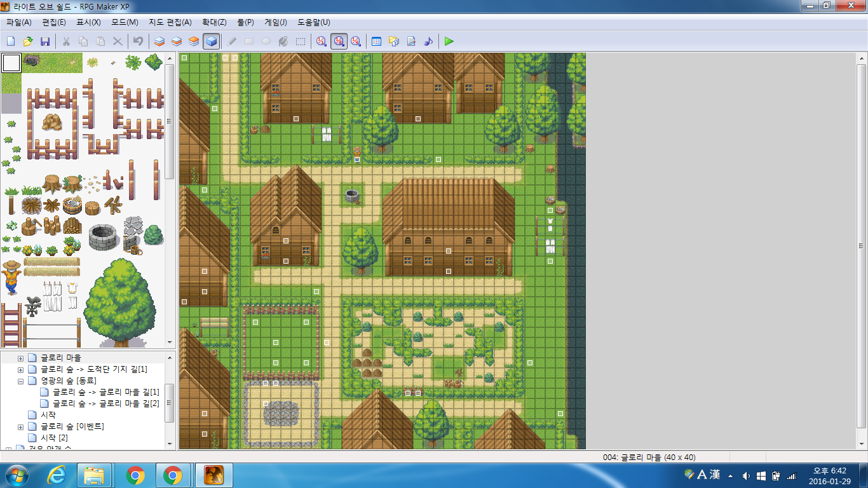Click status bar text 004: 글로리 마을 (40 x 40)
This screenshot has width=868, height=488.
tap(649, 457)
